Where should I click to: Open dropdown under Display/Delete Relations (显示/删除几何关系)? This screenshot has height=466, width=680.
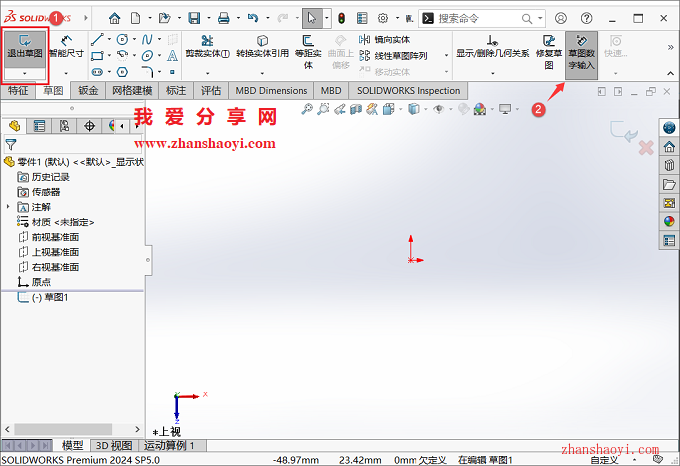492,72
